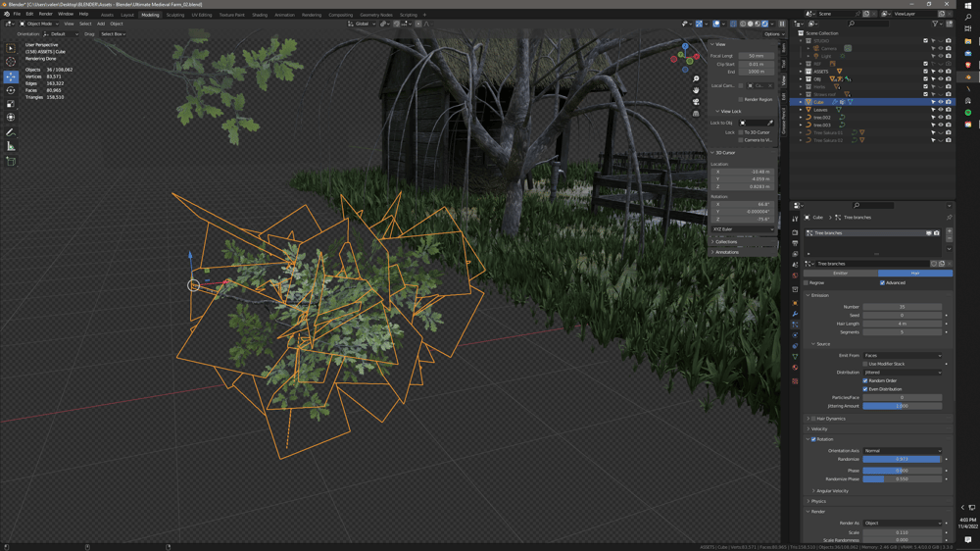980x551 pixels.
Task: Open the Particles properties tab icon
Action: [x=795, y=325]
